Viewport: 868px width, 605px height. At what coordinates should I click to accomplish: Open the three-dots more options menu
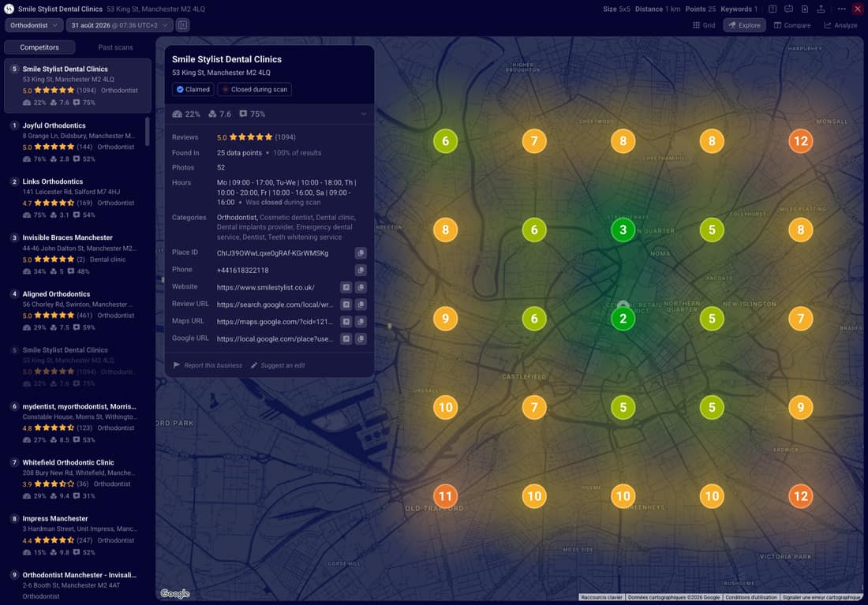[841, 9]
